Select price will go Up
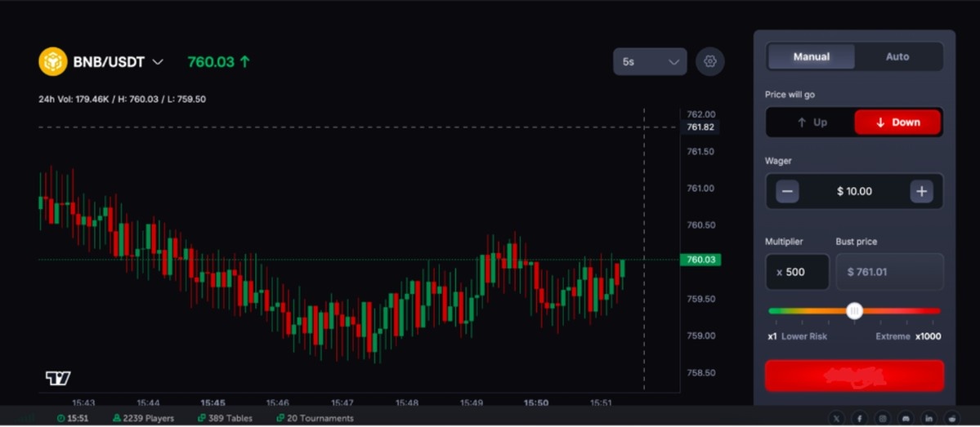980x427 pixels. [x=811, y=122]
